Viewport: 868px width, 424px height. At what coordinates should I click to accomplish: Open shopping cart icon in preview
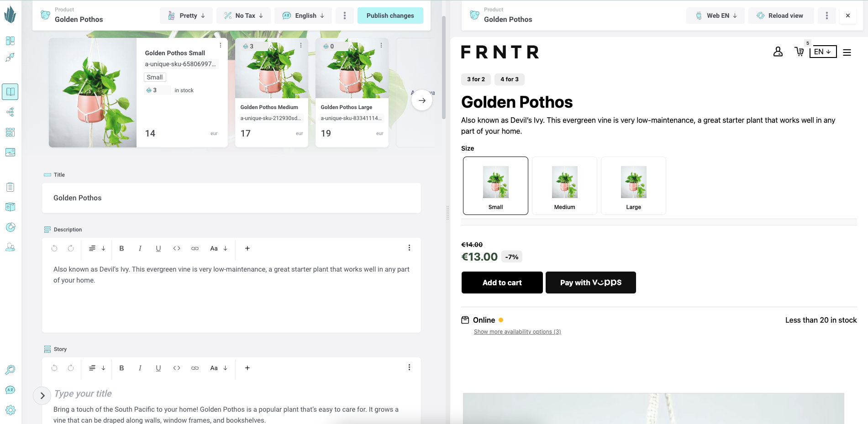click(x=799, y=52)
